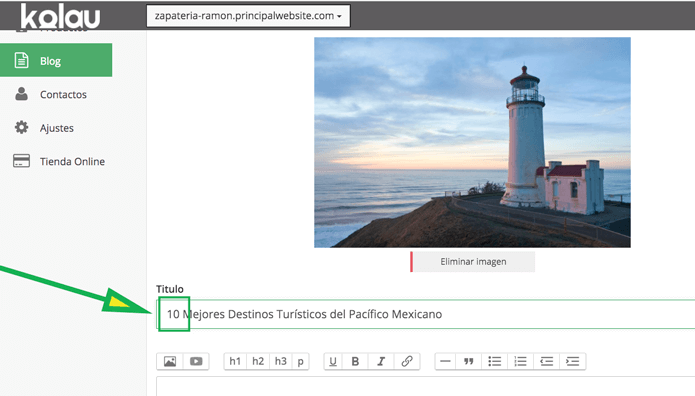
Task: Open Tienda Online in the sidebar
Action: click(x=72, y=161)
